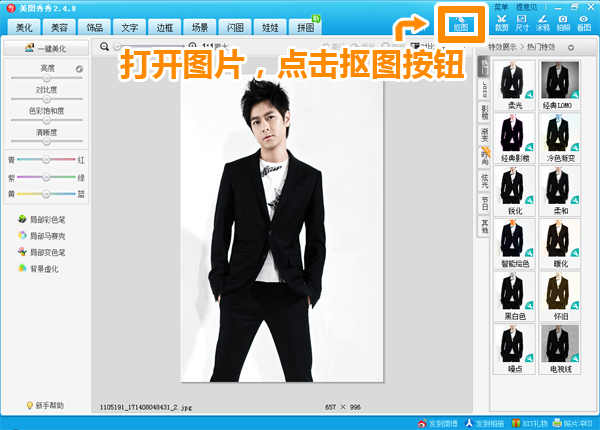Image resolution: width=600 pixels, height=430 pixels.
Task: Open the 菜单 menu
Action: point(501,7)
